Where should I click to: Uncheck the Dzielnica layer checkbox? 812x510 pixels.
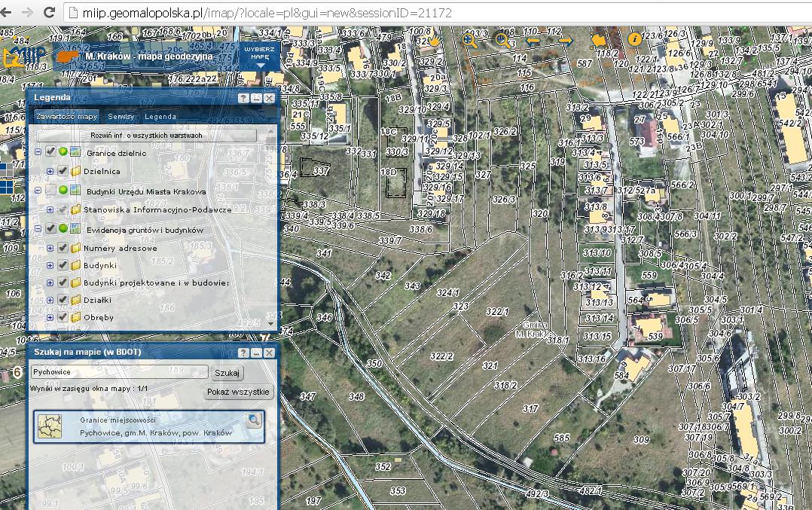point(63,171)
